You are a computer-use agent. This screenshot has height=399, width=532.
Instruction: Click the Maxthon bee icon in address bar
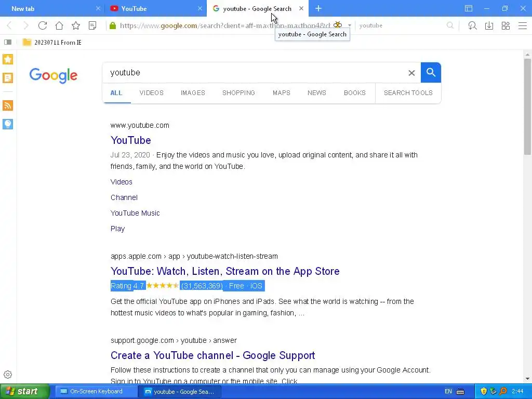[x=338, y=25]
